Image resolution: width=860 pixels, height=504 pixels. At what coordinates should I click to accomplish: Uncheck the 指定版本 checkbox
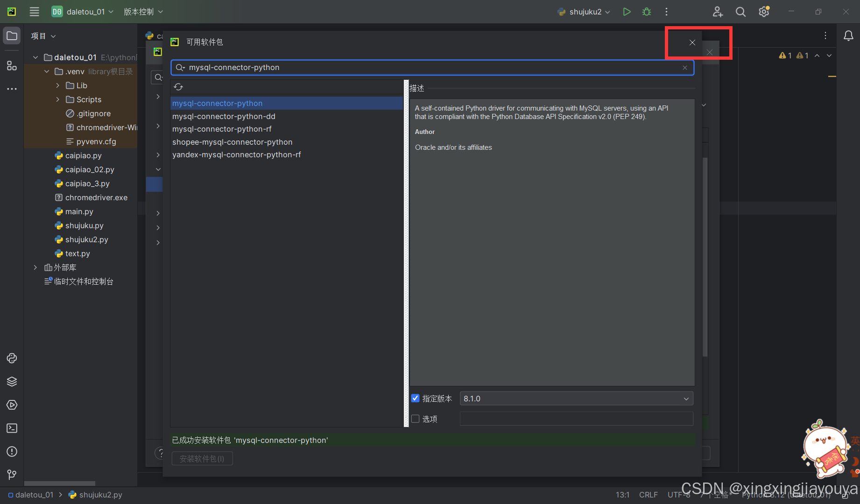pos(415,398)
